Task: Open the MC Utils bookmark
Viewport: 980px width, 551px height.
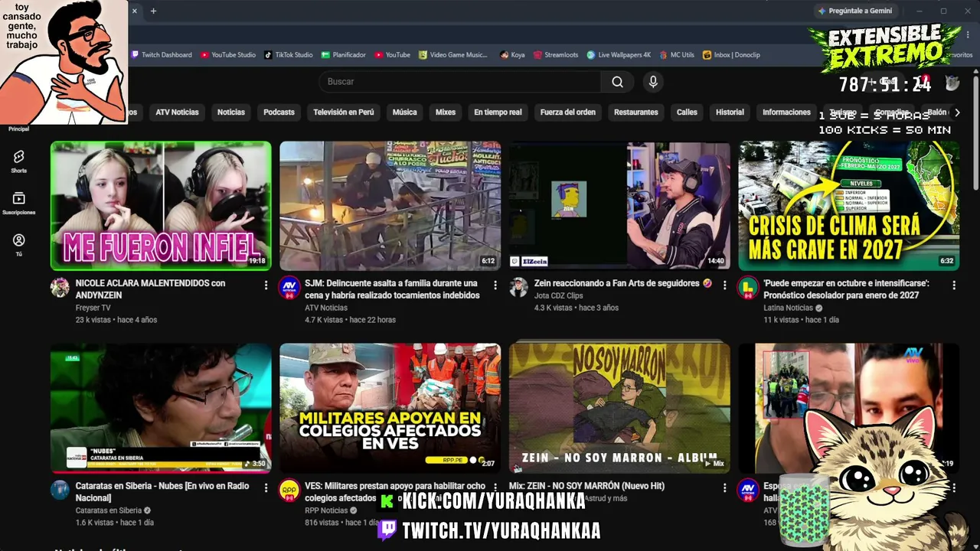Action: coord(677,55)
